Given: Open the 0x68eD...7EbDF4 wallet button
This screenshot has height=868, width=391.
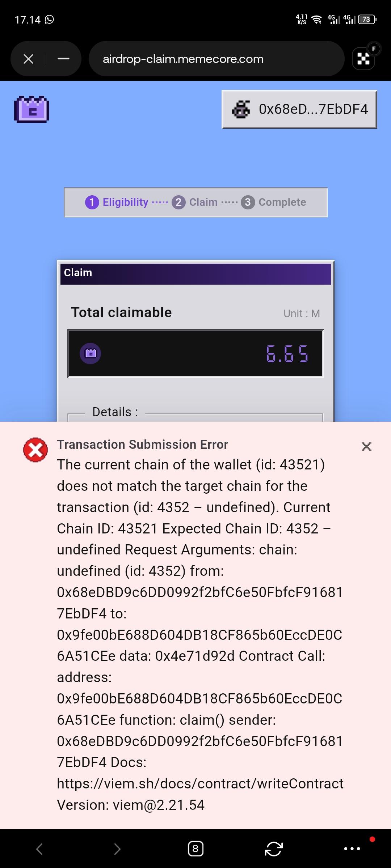Looking at the screenshot, I should [299, 109].
